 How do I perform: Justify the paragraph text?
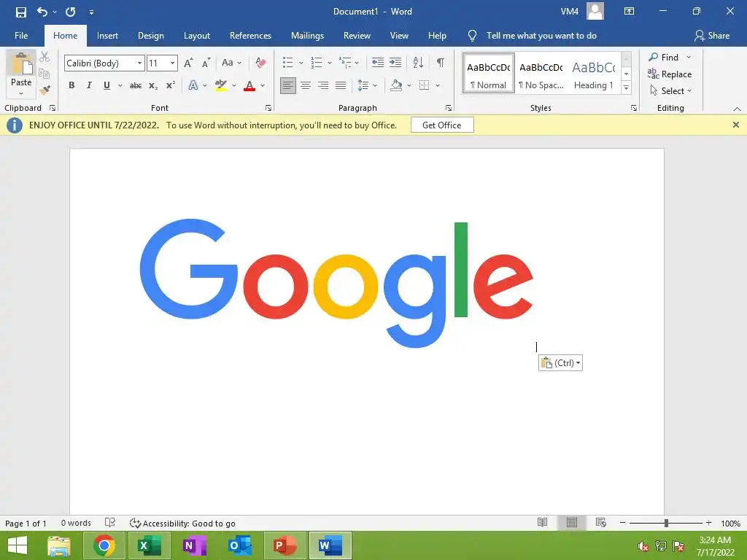tap(341, 86)
